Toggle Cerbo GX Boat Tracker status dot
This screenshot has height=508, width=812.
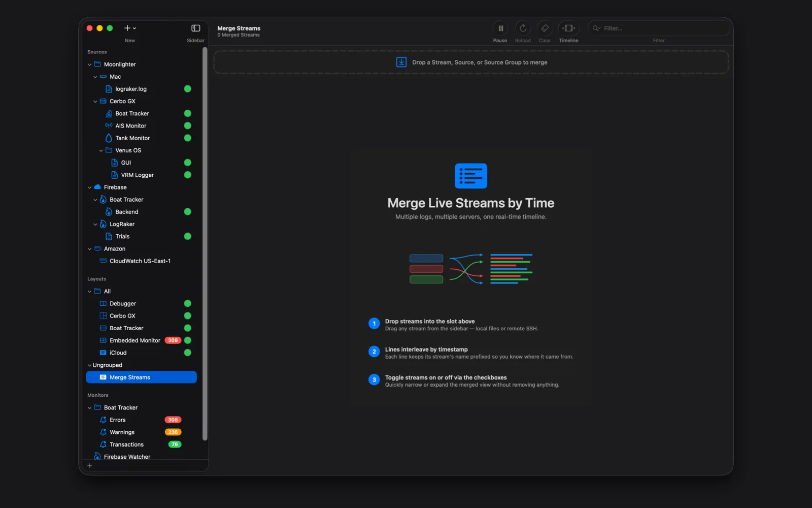point(187,113)
